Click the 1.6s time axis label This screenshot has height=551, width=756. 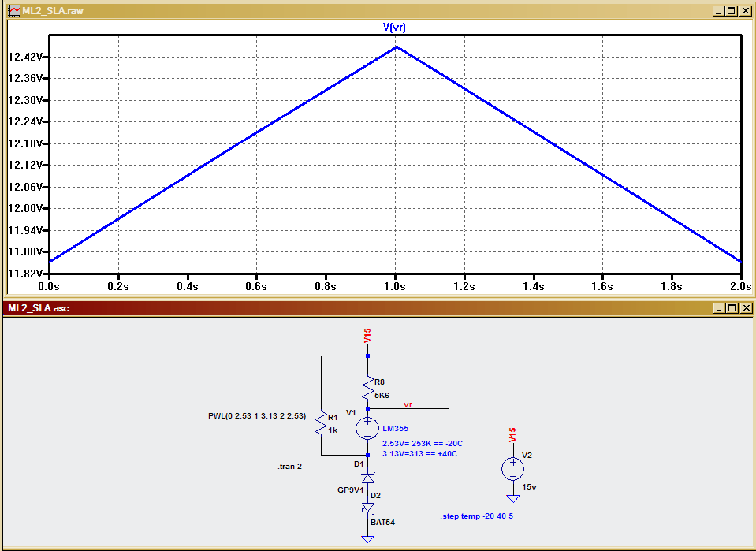point(602,287)
